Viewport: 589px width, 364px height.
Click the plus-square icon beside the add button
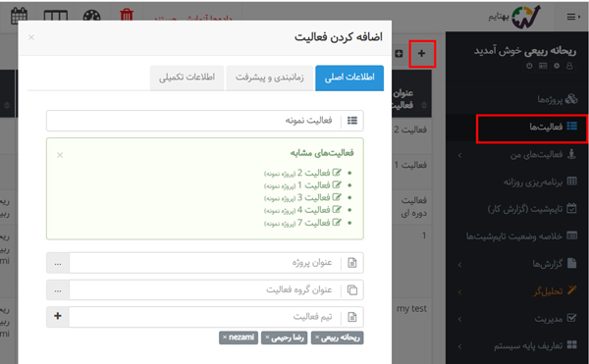click(x=399, y=54)
